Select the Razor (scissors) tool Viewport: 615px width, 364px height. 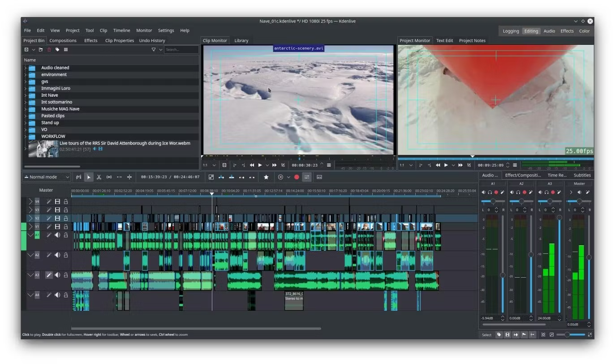point(99,177)
